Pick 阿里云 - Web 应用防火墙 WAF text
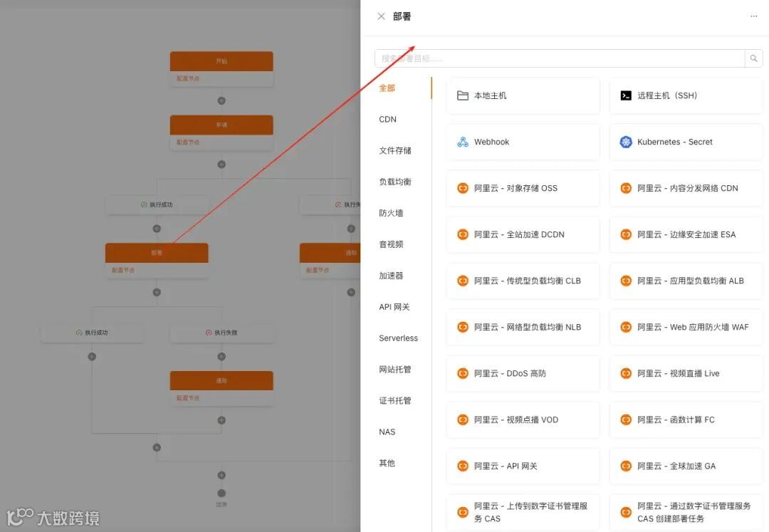Image resolution: width=769 pixels, height=532 pixels. point(693,327)
